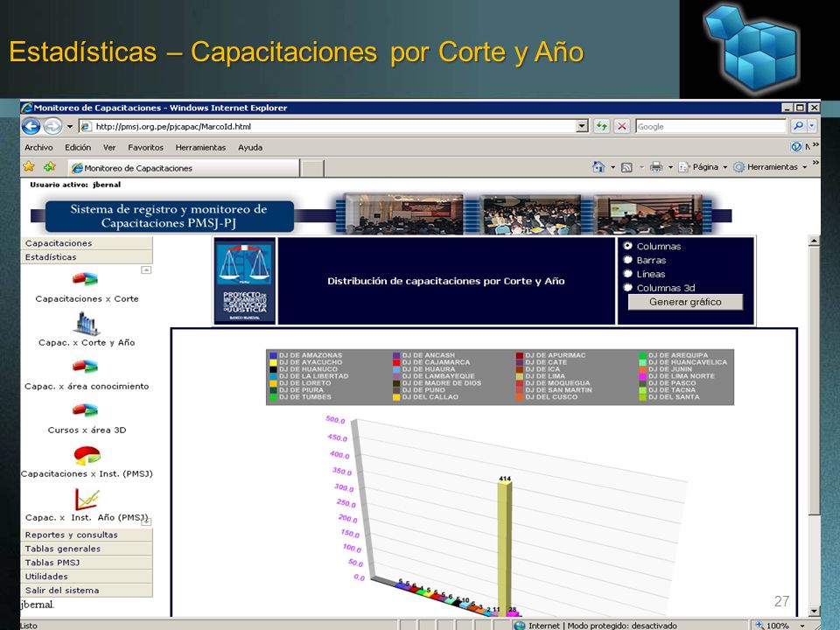Click Salir del sistema to log out

point(87,591)
